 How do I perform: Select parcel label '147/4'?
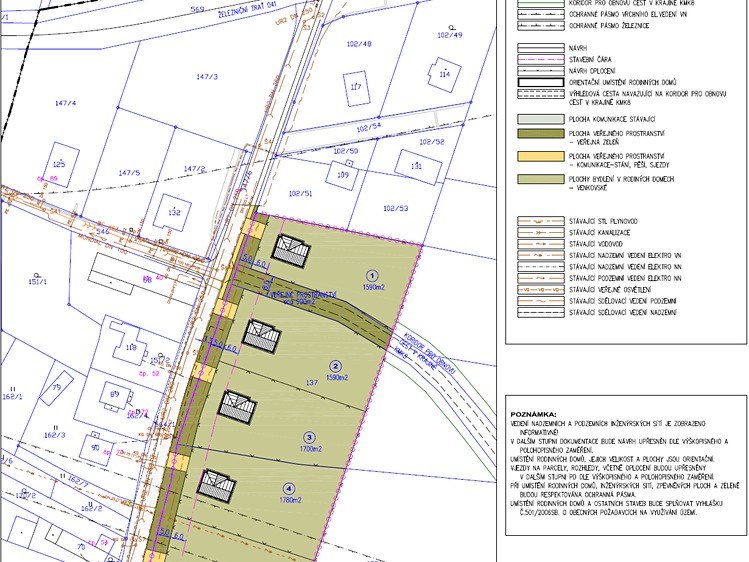[65, 103]
